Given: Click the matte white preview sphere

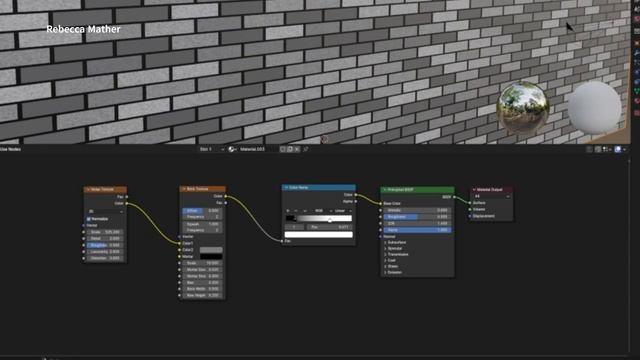Looking at the screenshot, I should (x=595, y=107).
